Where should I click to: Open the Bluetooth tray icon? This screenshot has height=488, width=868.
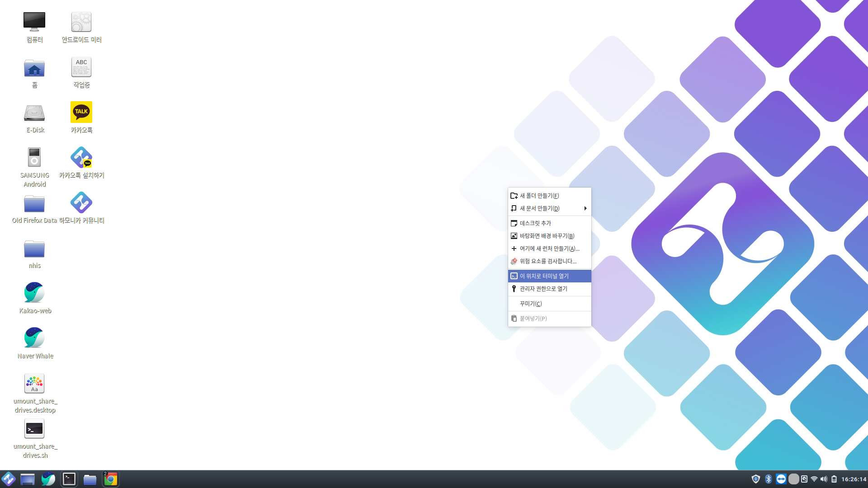pyautogui.click(x=768, y=479)
